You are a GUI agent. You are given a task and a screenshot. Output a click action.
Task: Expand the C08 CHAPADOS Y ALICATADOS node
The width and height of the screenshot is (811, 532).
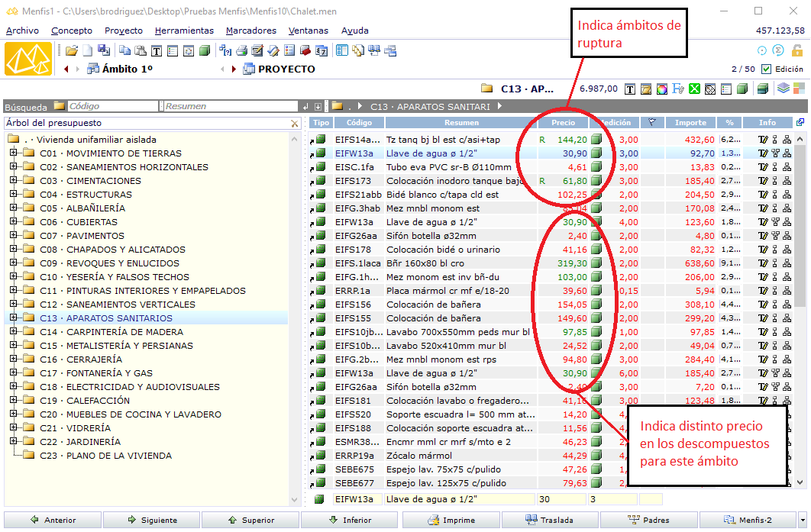point(14,249)
